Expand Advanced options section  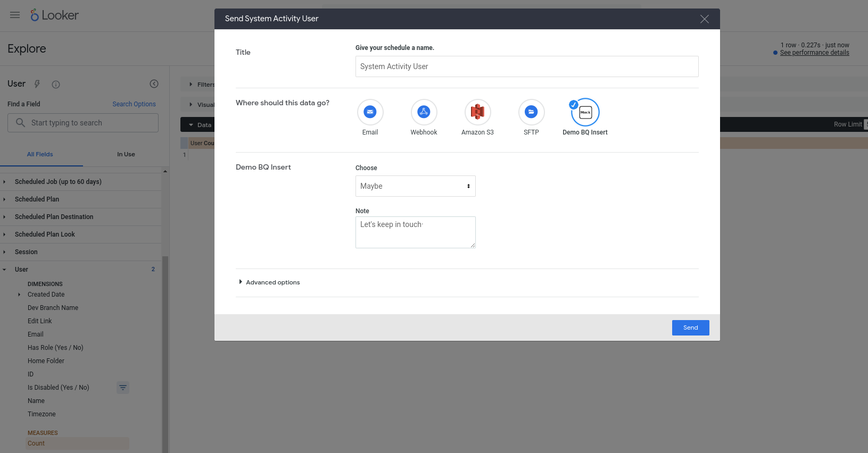(269, 282)
